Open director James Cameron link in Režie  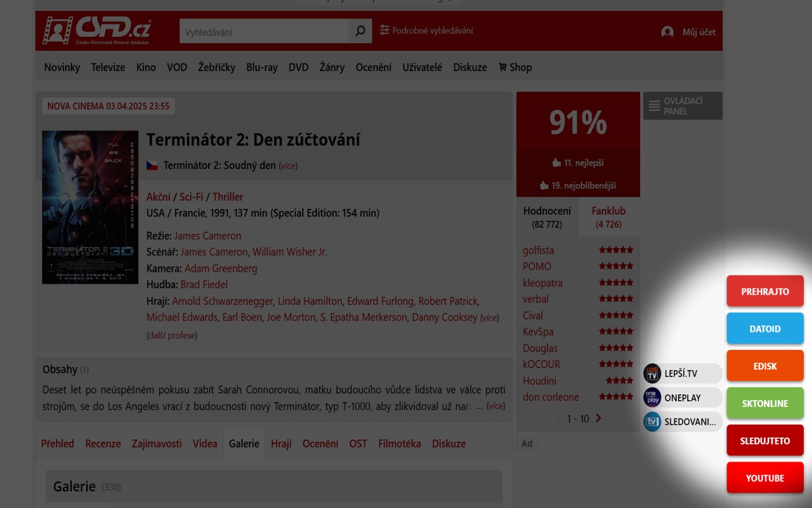[x=207, y=236]
